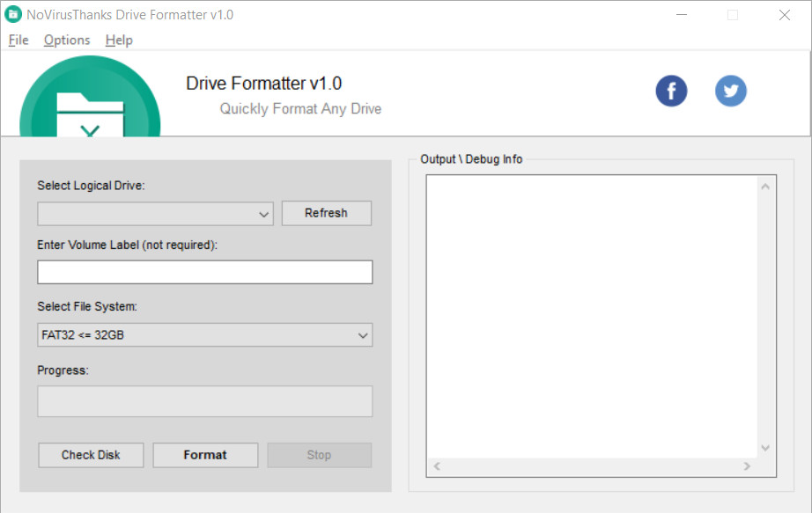Click 'Enter Volume Label (not required):' label
The width and height of the screenshot is (812, 513).
pos(128,245)
